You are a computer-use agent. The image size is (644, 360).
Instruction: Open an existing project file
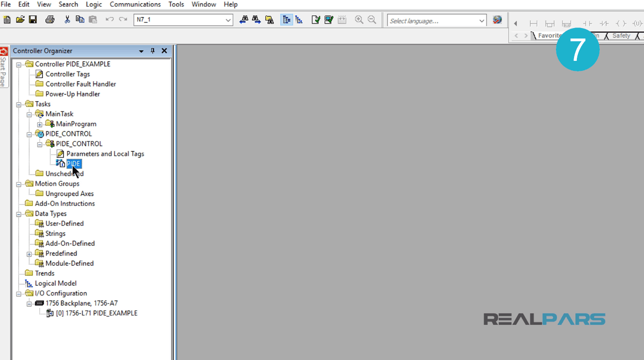[x=20, y=20]
